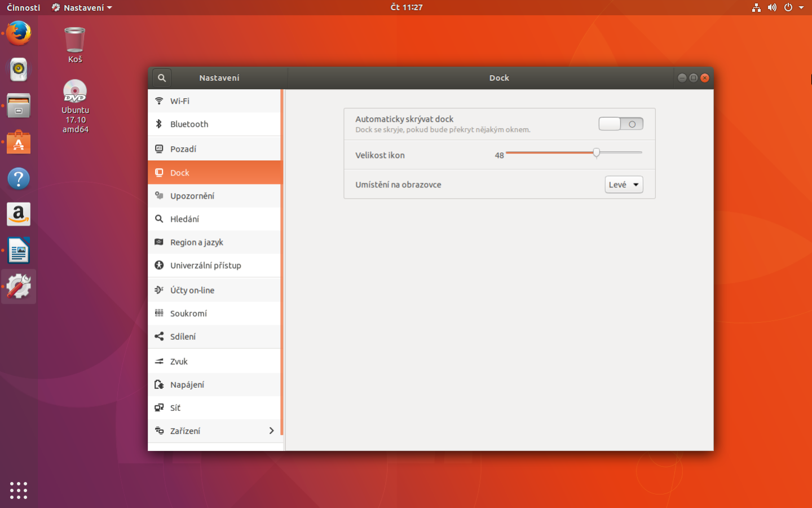
Task: Open the Nastavení application menu
Action: click(81, 7)
